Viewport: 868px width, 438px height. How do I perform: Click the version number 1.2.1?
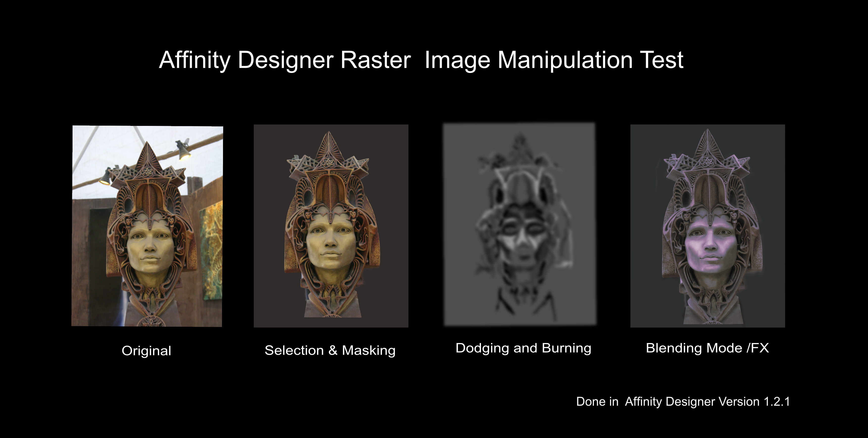(x=776, y=402)
